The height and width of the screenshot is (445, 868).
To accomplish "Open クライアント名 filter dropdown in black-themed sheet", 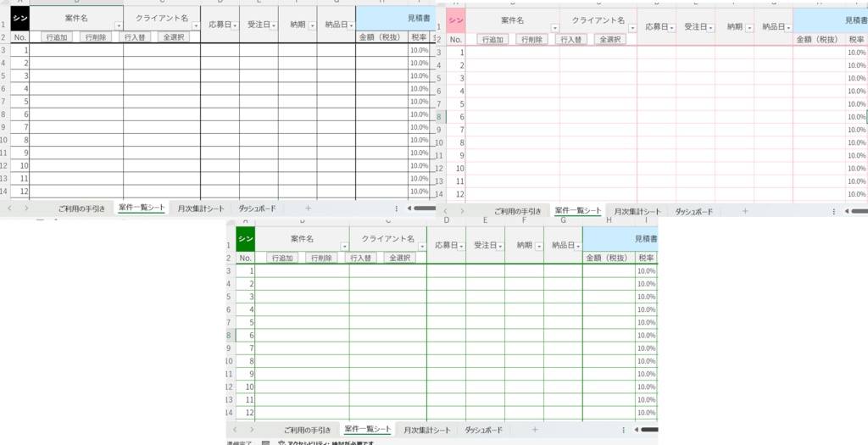I will pyautogui.click(x=196, y=26).
